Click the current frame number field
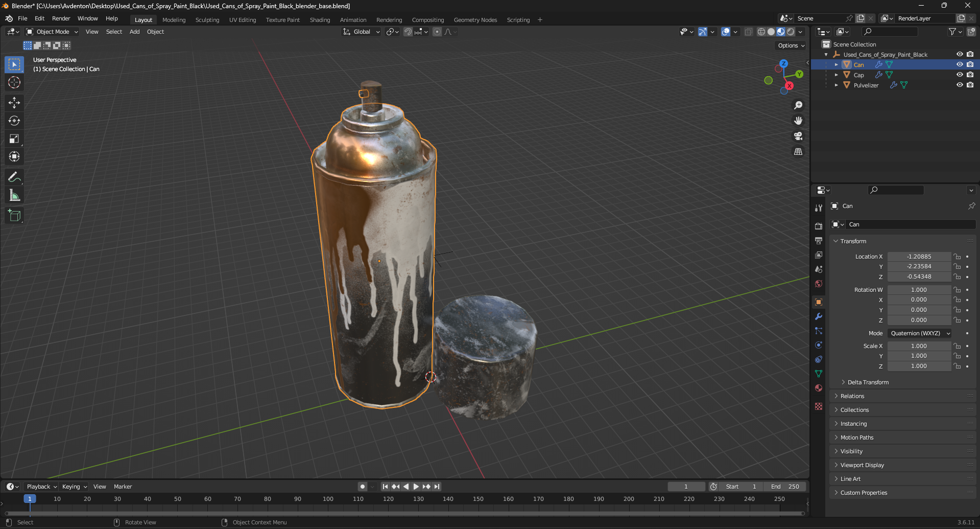 686,487
